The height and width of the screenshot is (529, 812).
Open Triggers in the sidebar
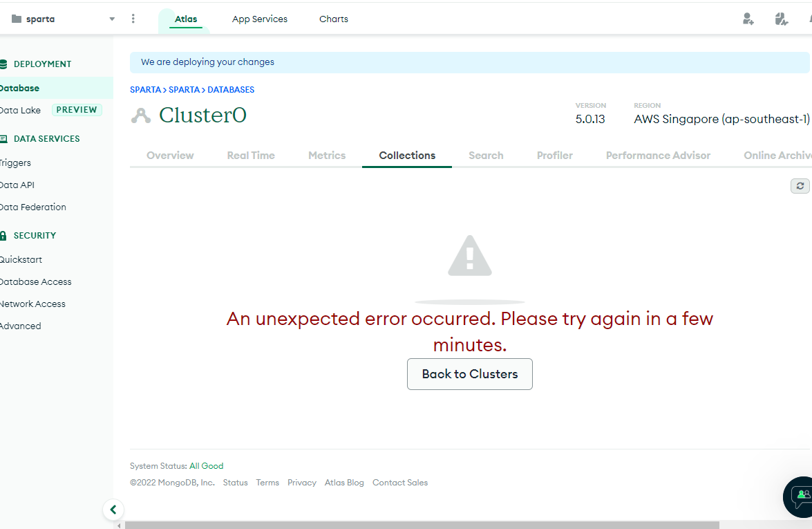click(x=15, y=163)
